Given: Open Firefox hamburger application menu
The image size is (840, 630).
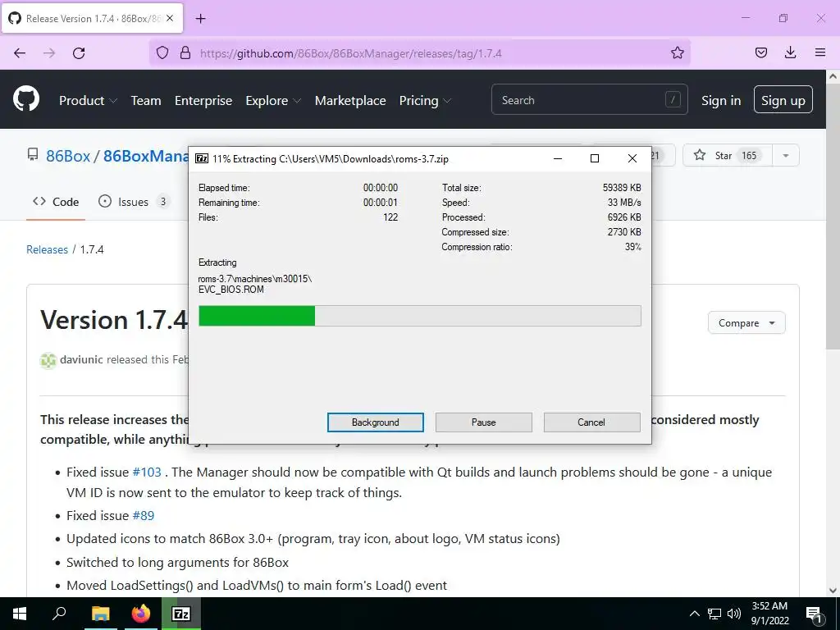Looking at the screenshot, I should (820, 52).
